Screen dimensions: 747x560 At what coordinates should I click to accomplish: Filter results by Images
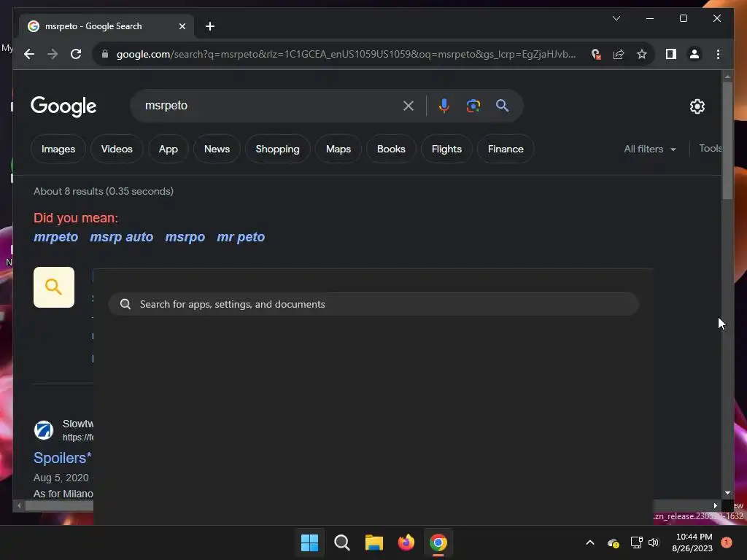coord(58,149)
